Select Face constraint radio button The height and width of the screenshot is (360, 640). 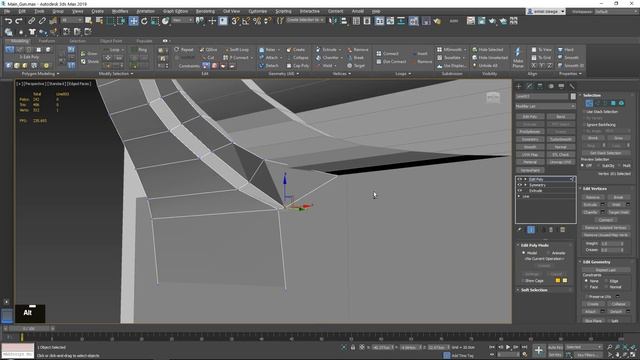click(x=587, y=287)
